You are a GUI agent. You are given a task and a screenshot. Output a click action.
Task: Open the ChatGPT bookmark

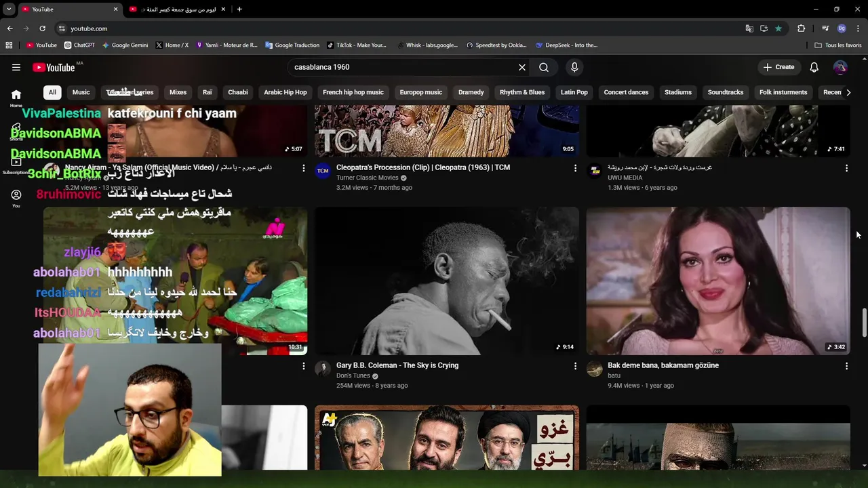click(80, 45)
